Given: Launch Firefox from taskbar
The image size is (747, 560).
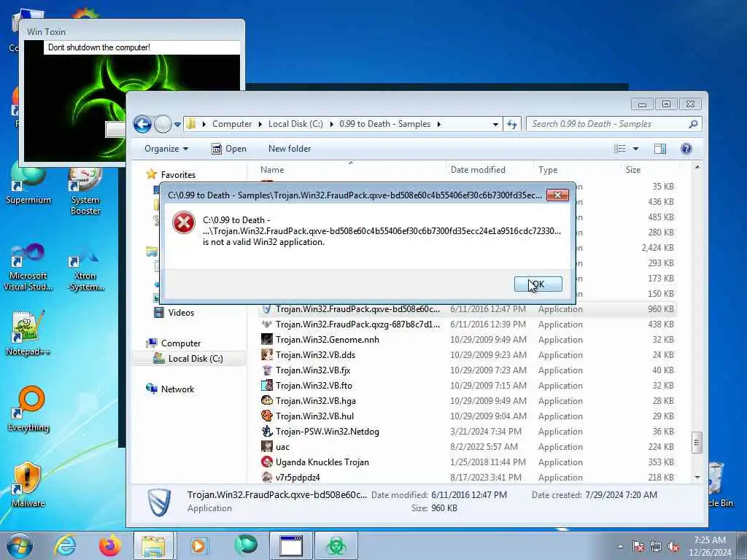Looking at the screenshot, I should point(110,545).
